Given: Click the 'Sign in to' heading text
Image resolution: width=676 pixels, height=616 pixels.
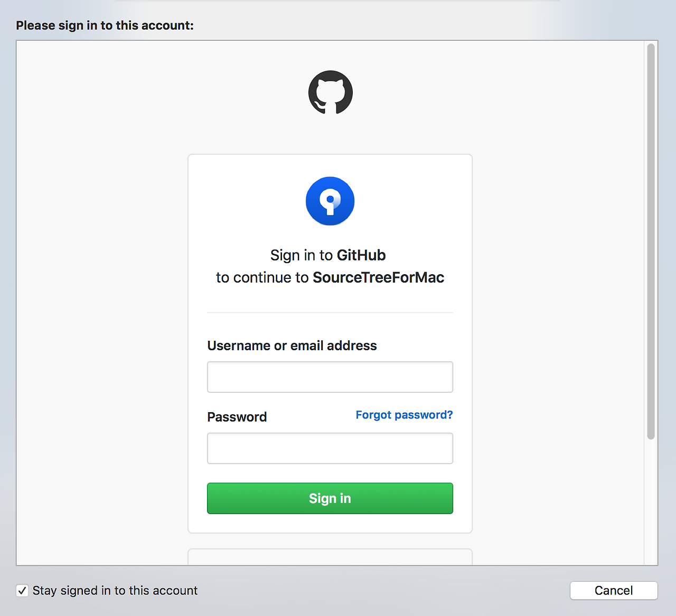Looking at the screenshot, I should pyautogui.click(x=301, y=255).
